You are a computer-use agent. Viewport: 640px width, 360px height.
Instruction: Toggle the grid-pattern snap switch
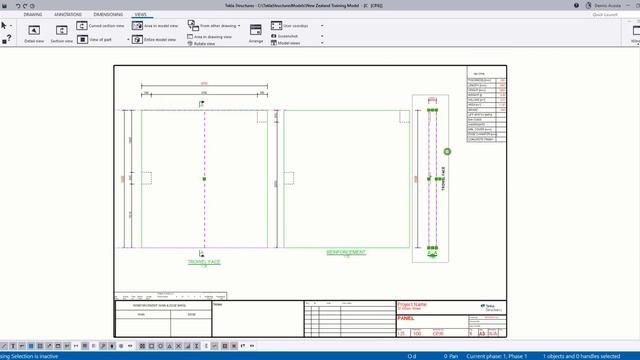142,346
